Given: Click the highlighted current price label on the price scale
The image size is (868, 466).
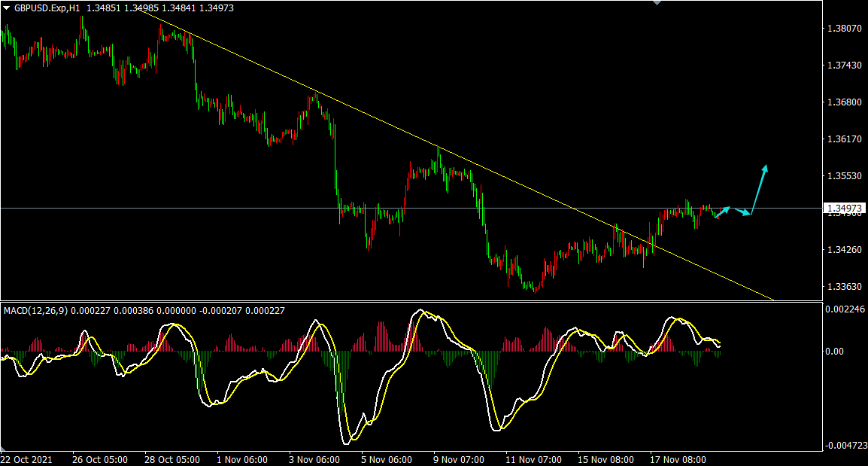Looking at the screenshot, I should coord(845,209).
